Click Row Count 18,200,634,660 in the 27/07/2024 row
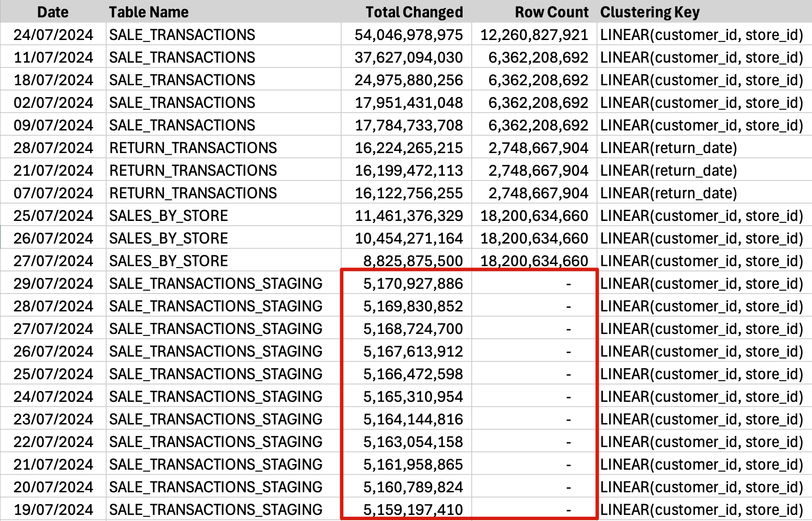 (534, 260)
